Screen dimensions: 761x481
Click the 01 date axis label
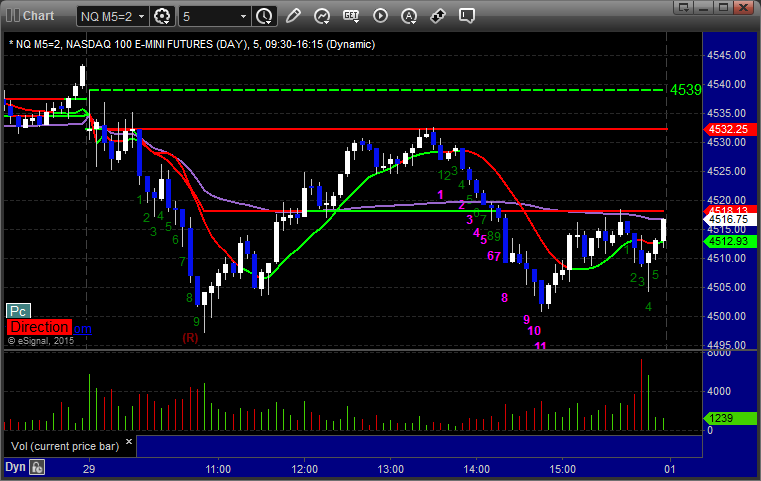tap(670, 469)
